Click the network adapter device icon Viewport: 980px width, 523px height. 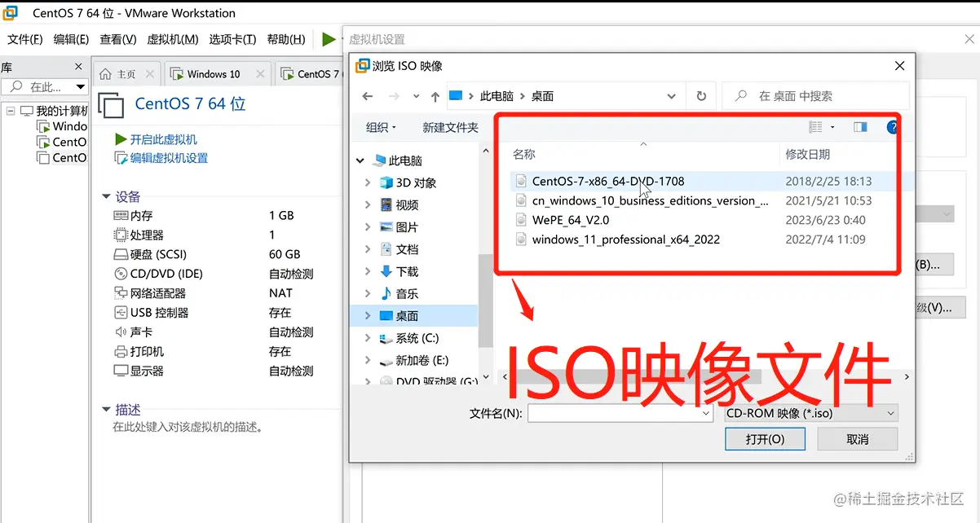(119, 292)
